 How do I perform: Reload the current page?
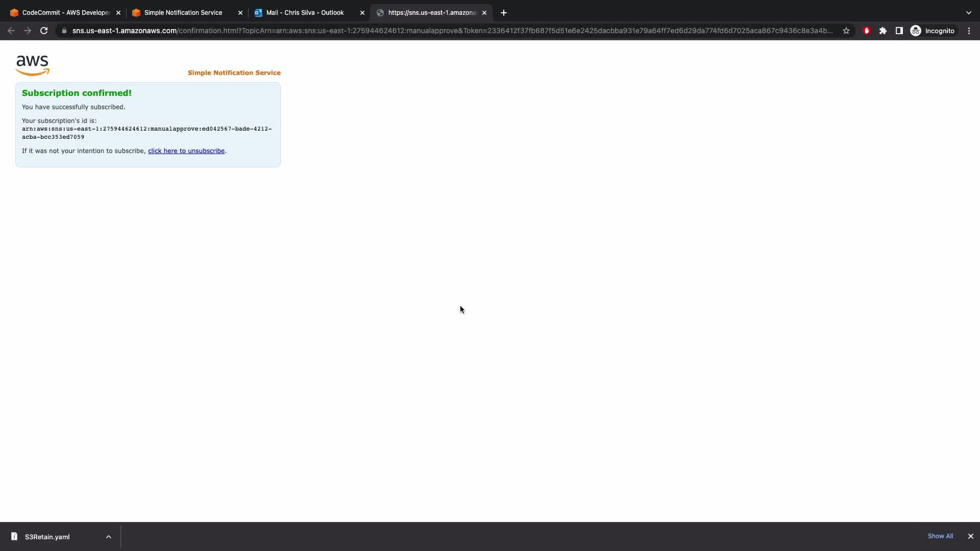coord(44,31)
